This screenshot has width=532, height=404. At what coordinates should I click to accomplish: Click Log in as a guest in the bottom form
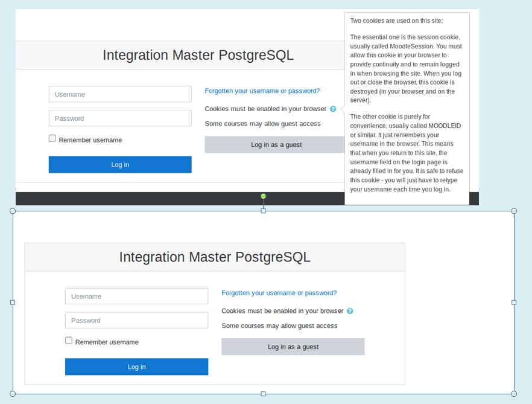[x=293, y=347]
